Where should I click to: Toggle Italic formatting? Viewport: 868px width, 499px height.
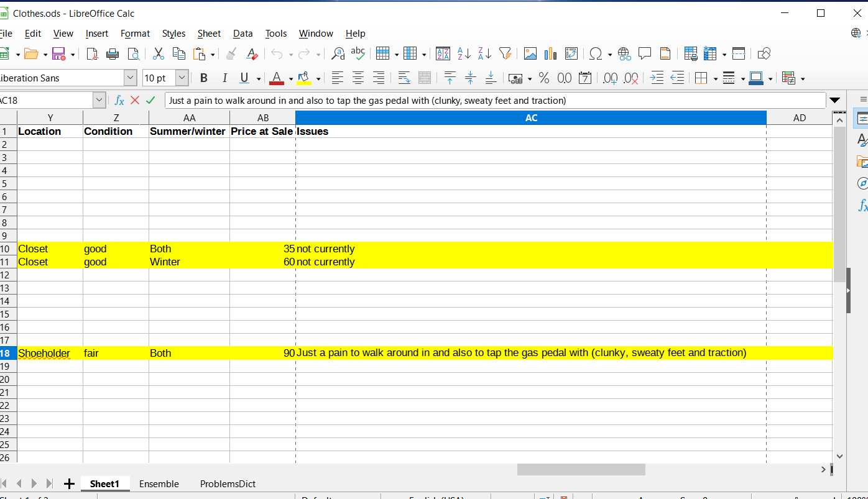click(224, 78)
